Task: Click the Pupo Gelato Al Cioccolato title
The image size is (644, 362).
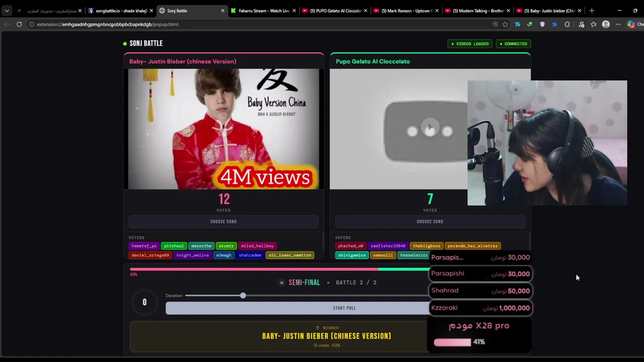Action: point(373,61)
